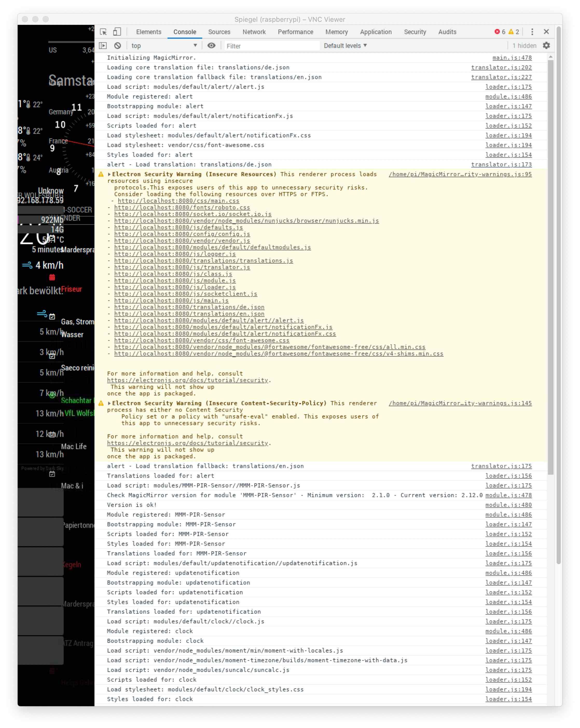Viewport: 580px width, 728px height.
Task: Click the red error count badge
Action: pos(500,32)
